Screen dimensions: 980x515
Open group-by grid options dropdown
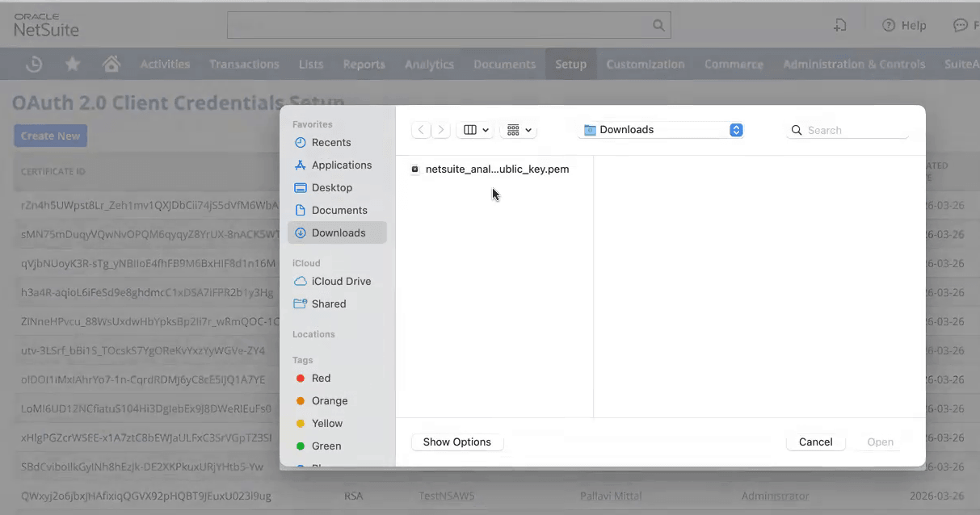pyautogui.click(x=519, y=130)
